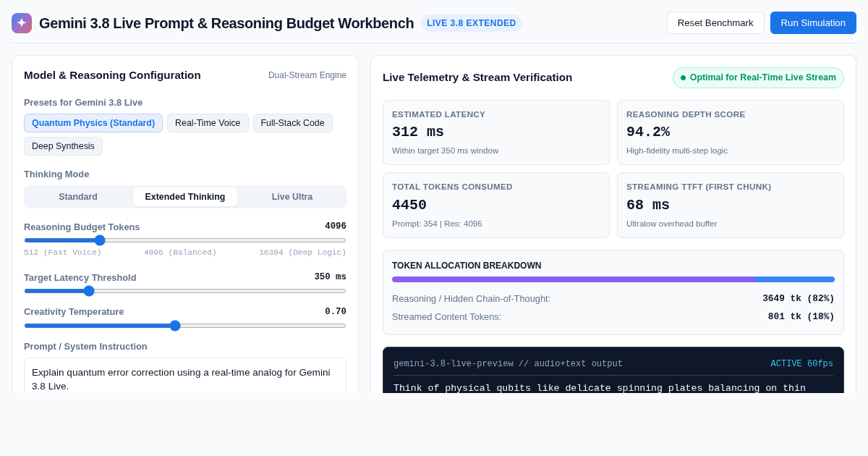Adjust the Creativity Temperature slider
This screenshot has width=868, height=456.
185,326
